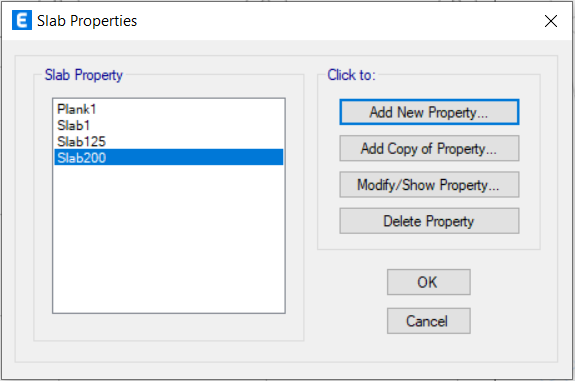Screen dimensions: 575x381
Task: Click blank space in frame below the list box
Action: point(169,327)
